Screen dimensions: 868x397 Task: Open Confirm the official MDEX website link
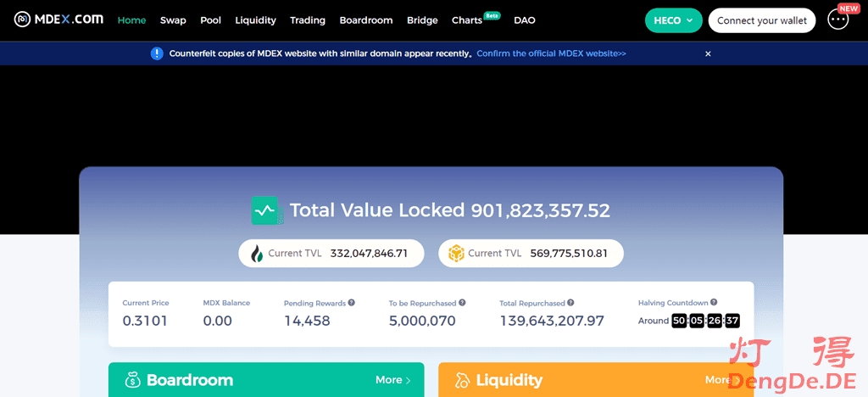coord(551,53)
